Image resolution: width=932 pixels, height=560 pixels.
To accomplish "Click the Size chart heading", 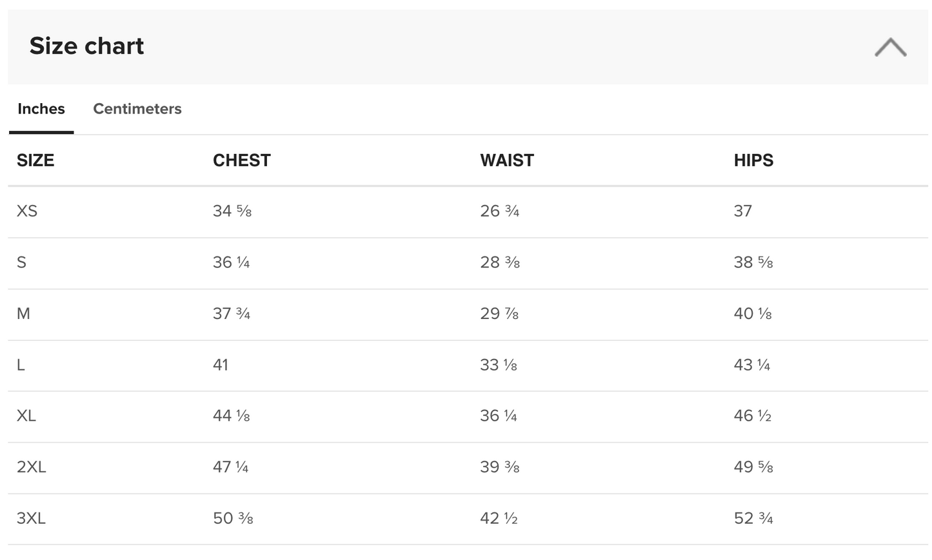I will [x=86, y=46].
